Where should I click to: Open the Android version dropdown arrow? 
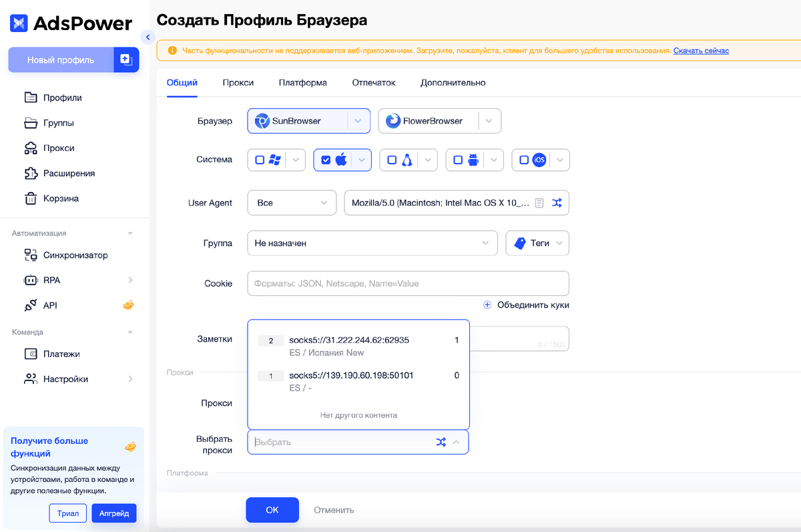point(494,160)
